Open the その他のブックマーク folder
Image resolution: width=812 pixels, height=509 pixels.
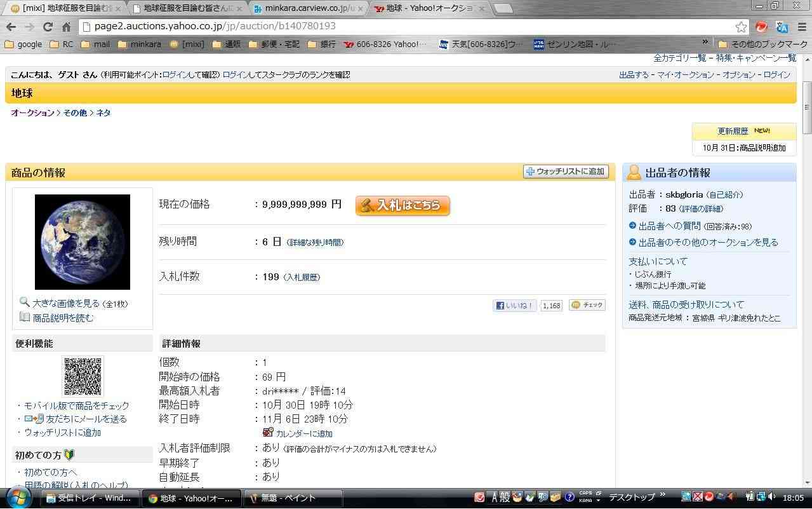click(x=762, y=44)
